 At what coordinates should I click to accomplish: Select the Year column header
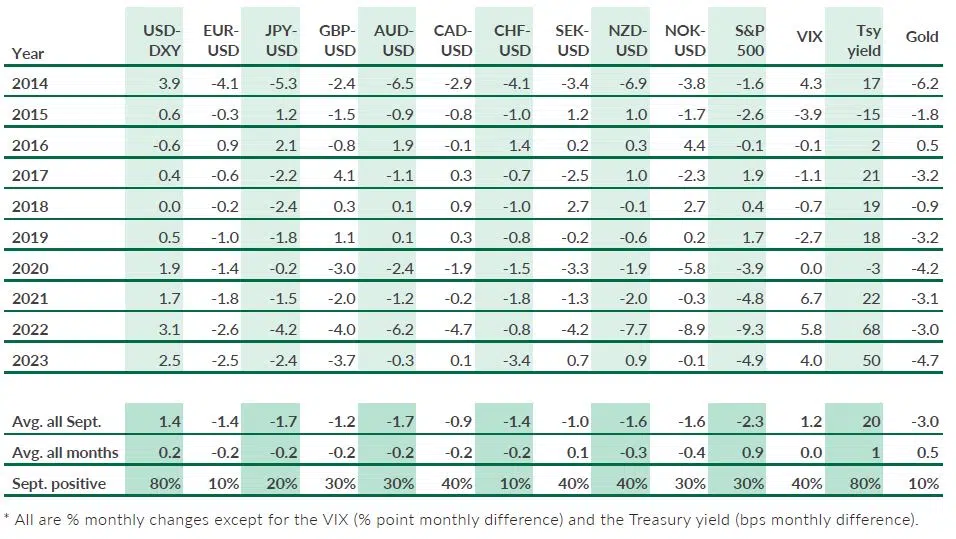coord(27,54)
